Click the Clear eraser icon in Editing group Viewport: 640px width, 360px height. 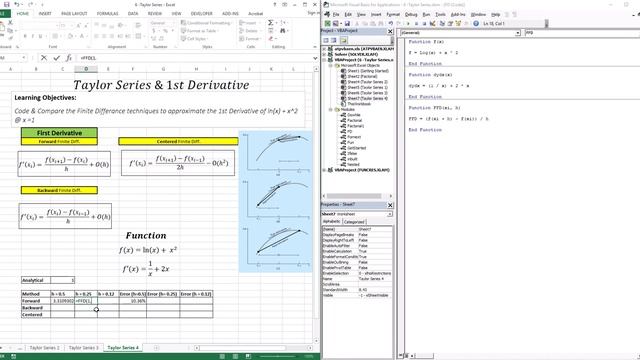pos(271,38)
